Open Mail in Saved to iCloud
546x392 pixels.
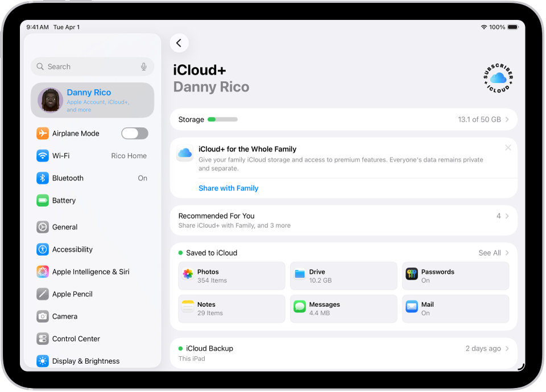[x=455, y=308]
